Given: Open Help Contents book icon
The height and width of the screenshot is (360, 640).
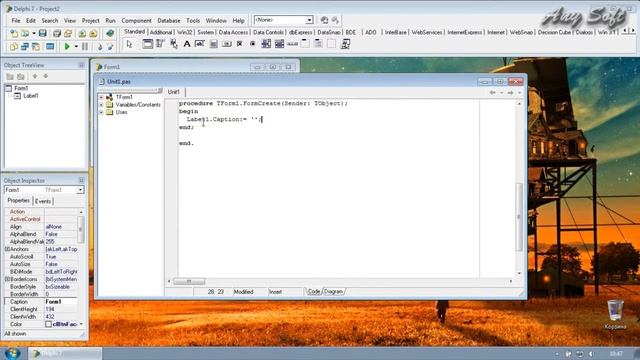Looking at the screenshot, I should tap(110, 33).
